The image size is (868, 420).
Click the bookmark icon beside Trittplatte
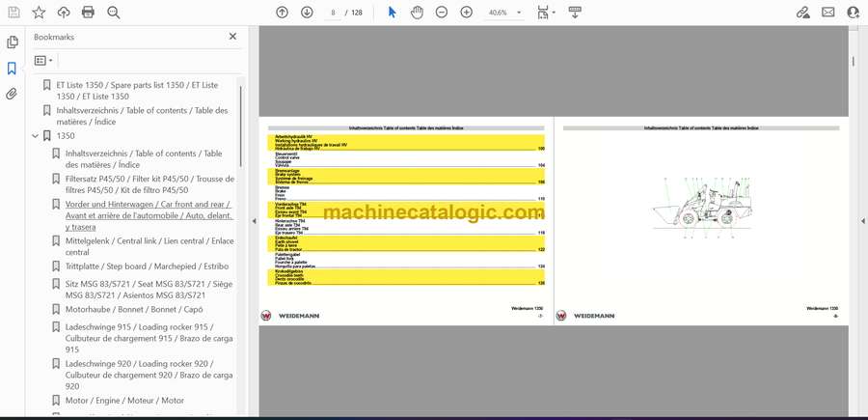[x=56, y=266]
